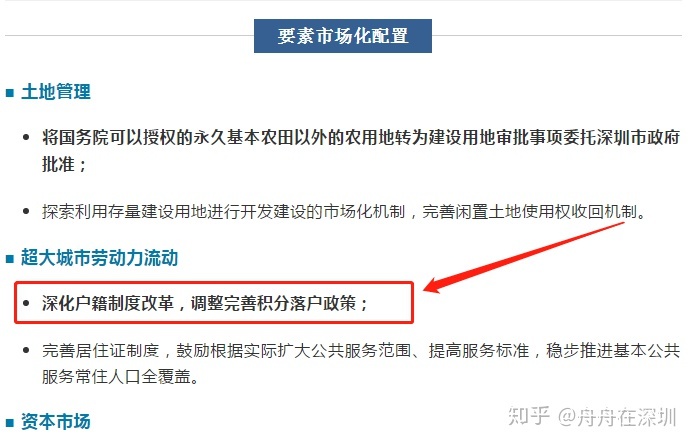This screenshot has height=444, width=694.
Task: Click the bullet before 探索利用存量建设用地
Action: [26, 212]
